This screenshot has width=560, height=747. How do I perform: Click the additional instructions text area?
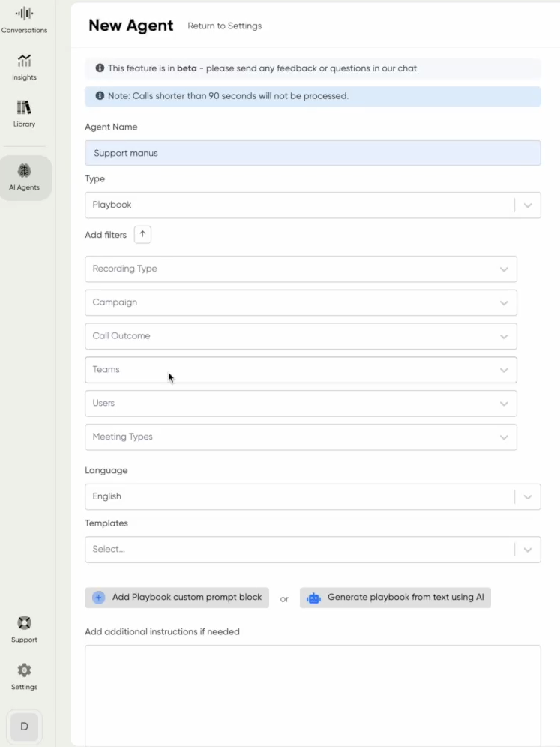click(x=312, y=694)
